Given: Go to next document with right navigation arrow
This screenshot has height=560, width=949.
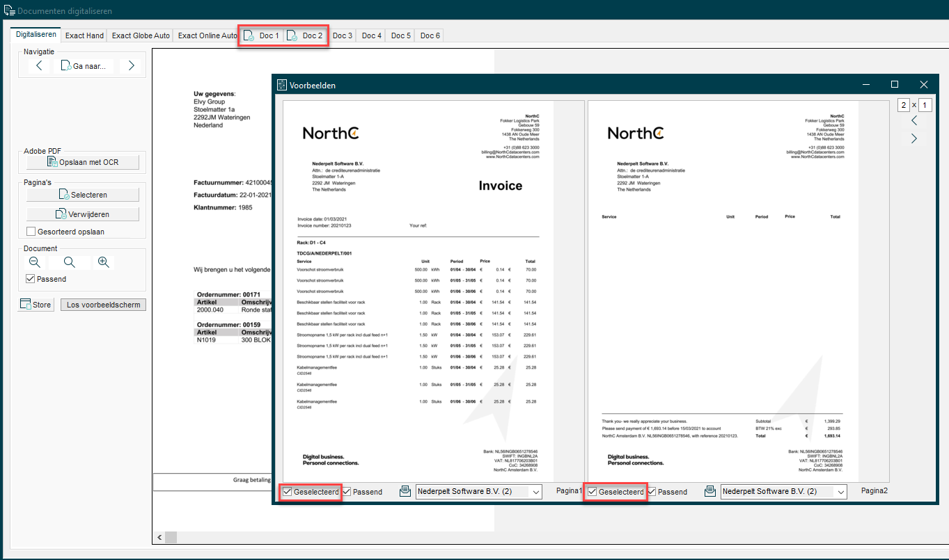Looking at the screenshot, I should tap(131, 66).
